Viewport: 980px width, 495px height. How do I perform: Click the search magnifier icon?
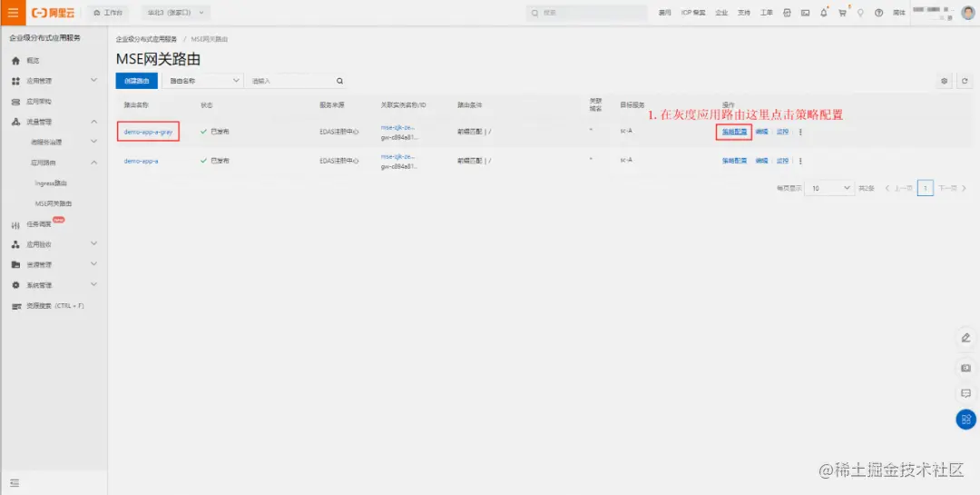(339, 81)
